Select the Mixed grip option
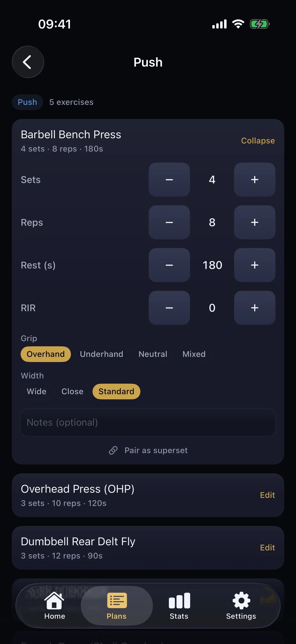The width and height of the screenshot is (296, 644). [x=194, y=354]
